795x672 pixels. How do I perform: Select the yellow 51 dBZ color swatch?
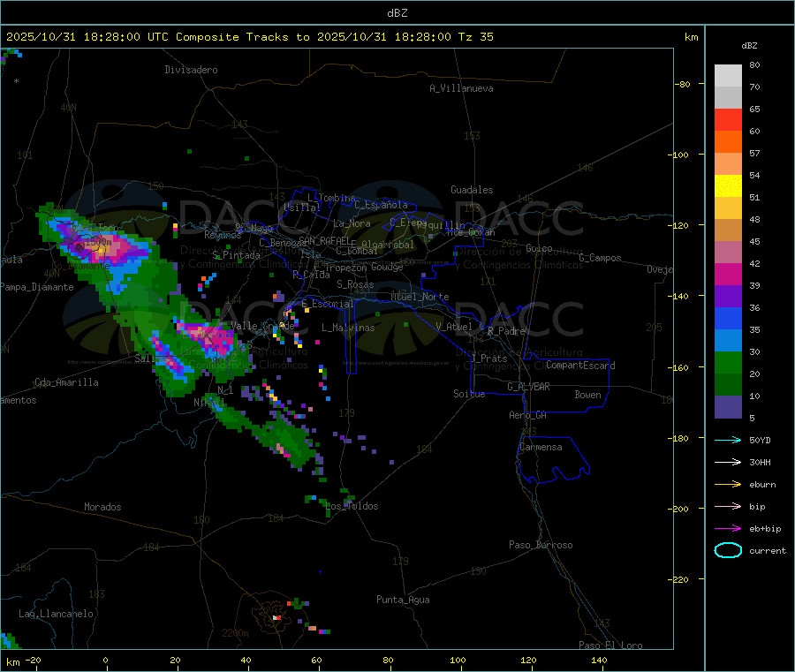click(x=728, y=186)
